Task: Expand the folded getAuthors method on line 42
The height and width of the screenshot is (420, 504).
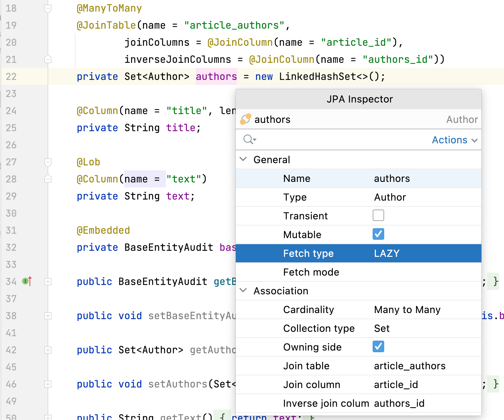Action: pyautogui.click(x=48, y=350)
